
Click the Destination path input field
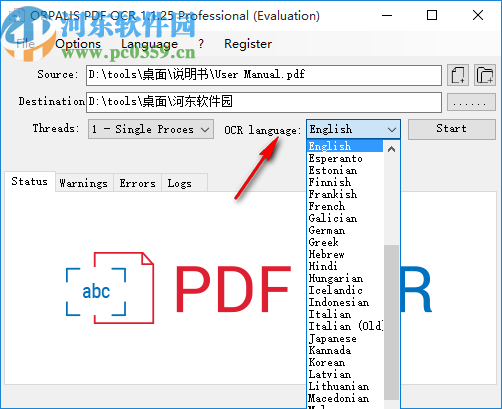[x=264, y=102]
